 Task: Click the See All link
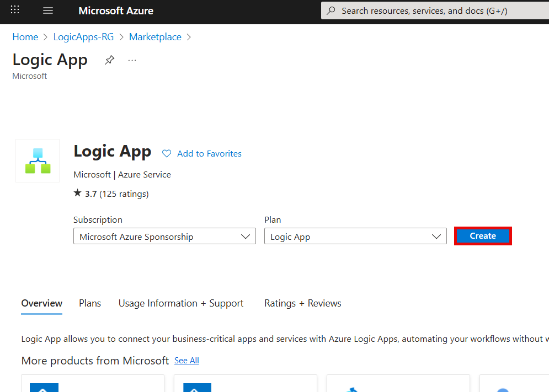(186, 361)
